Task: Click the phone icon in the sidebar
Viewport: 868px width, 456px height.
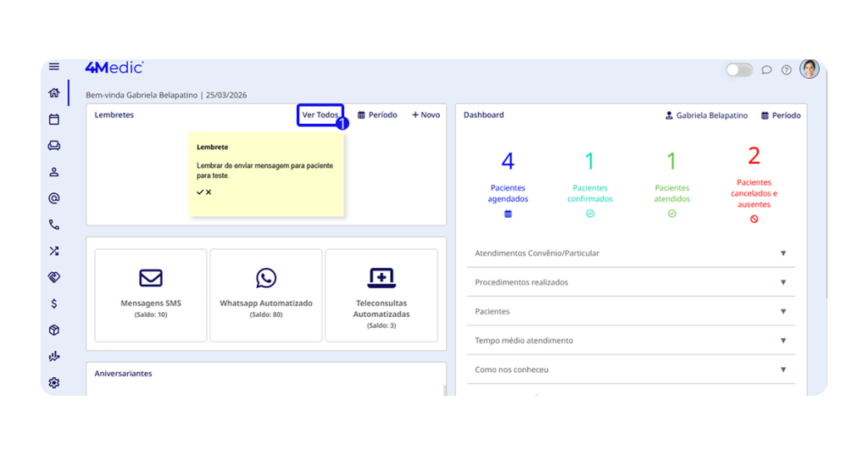Action: pyautogui.click(x=54, y=225)
